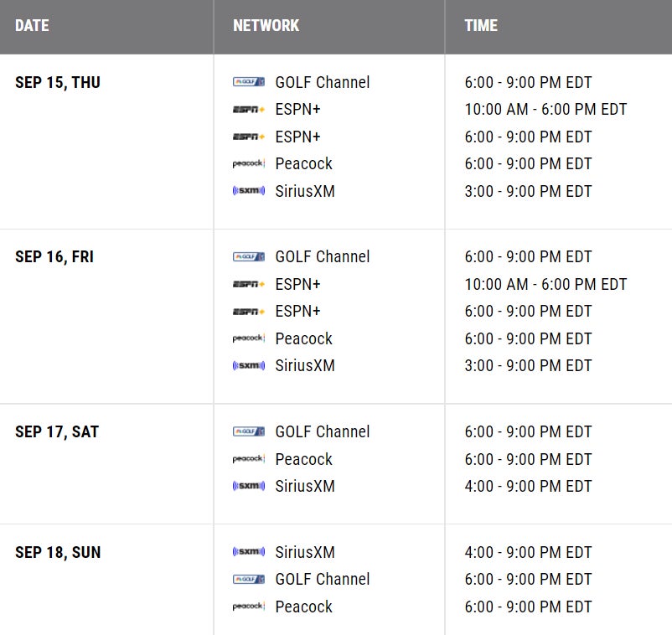This screenshot has width=672, height=635.
Task: Click the SiriusXM logo for Sep 17
Action: point(249,486)
